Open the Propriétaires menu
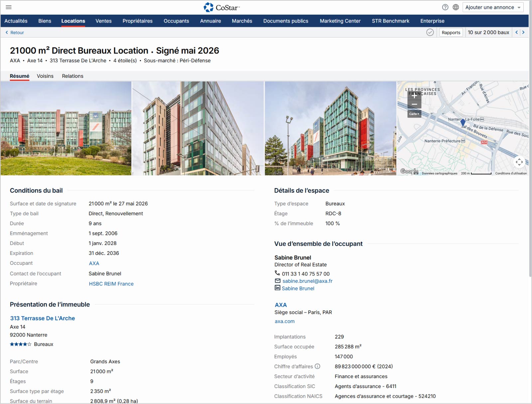532x404 pixels. click(138, 21)
